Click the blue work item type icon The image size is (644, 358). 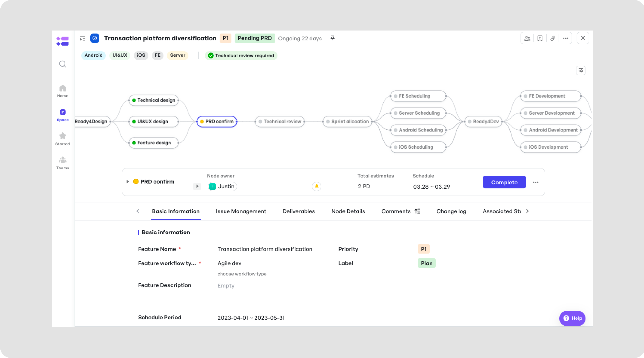click(95, 38)
